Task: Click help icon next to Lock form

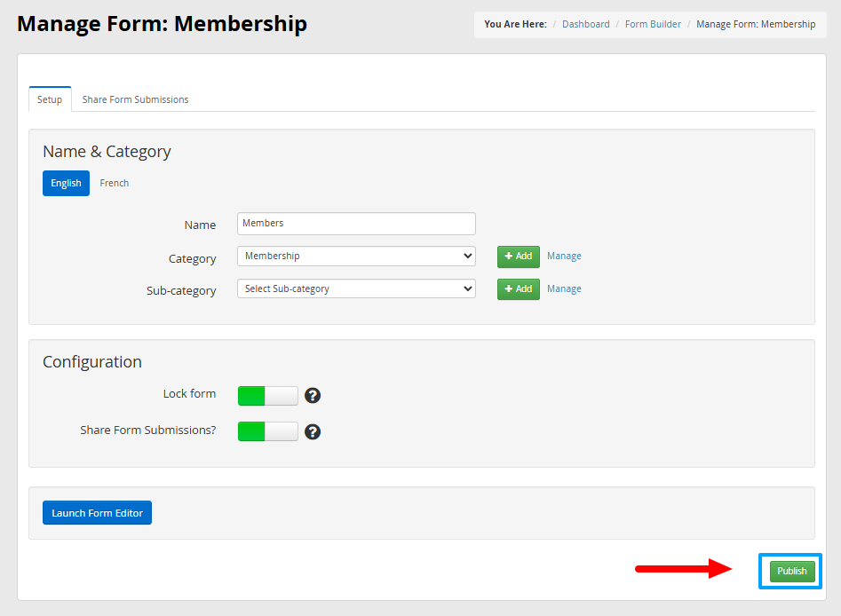Action: (x=313, y=396)
